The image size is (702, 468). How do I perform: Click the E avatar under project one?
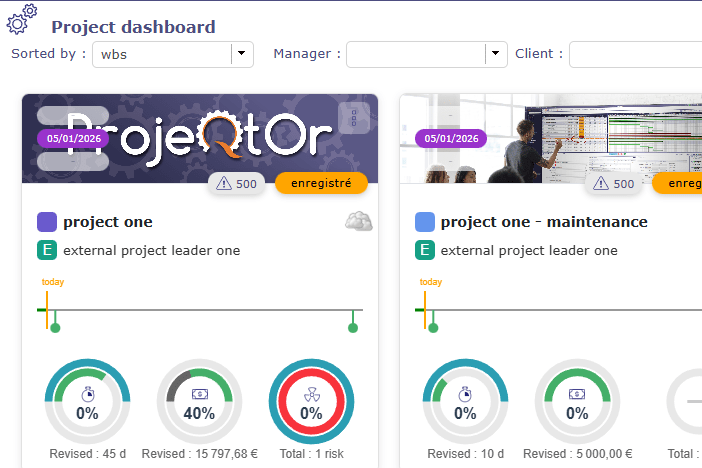tap(47, 250)
